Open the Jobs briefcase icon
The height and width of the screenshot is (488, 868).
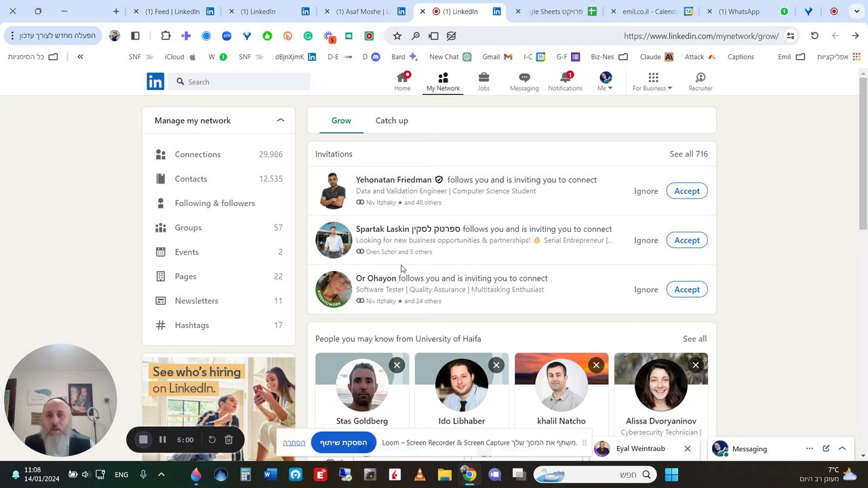[x=484, y=81]
